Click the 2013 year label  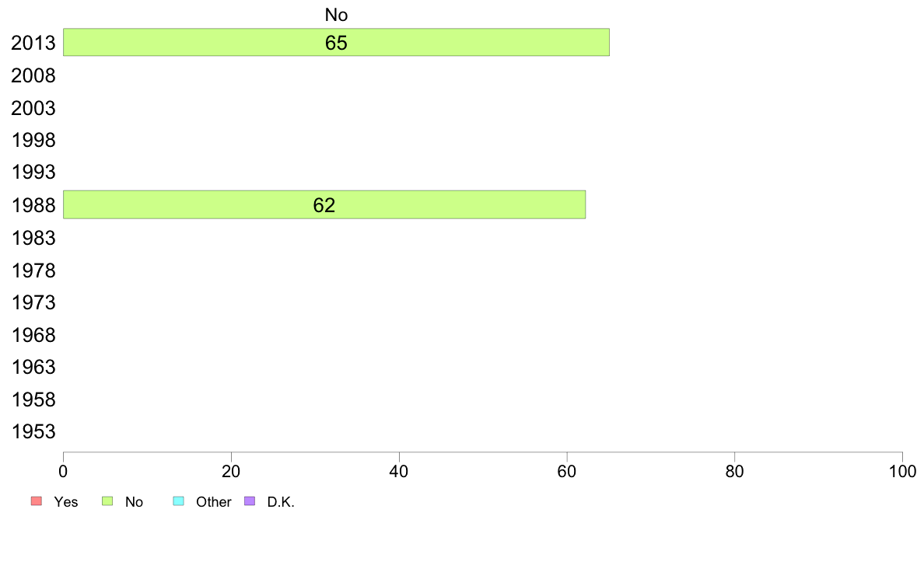click(x=33, y=43)
